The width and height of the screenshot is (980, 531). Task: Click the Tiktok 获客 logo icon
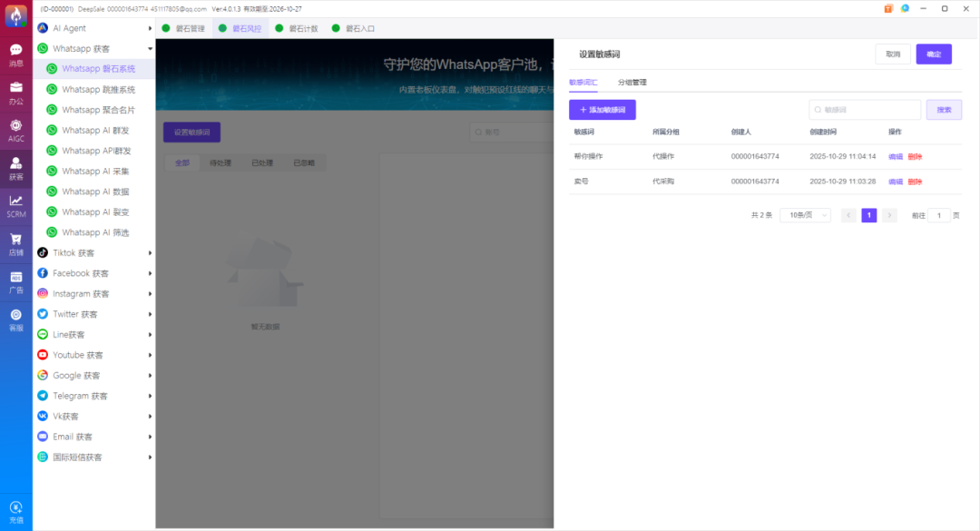[x=43, y=252]
